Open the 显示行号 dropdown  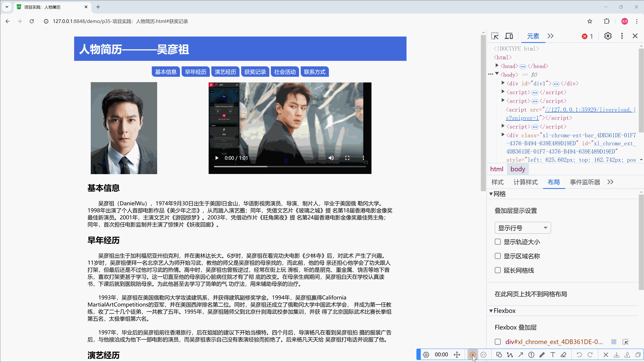pos(523,228)
